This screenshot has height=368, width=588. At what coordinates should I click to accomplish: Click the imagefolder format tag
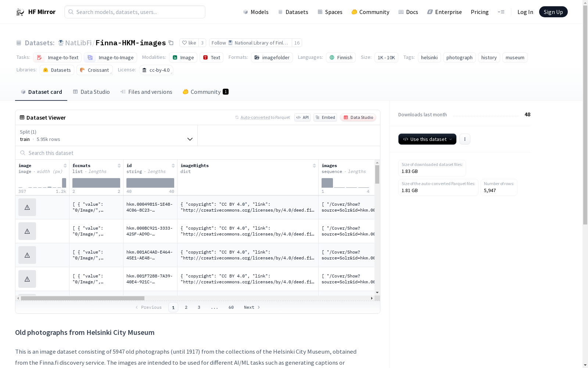pyautogui.click(x=272, y=57)
